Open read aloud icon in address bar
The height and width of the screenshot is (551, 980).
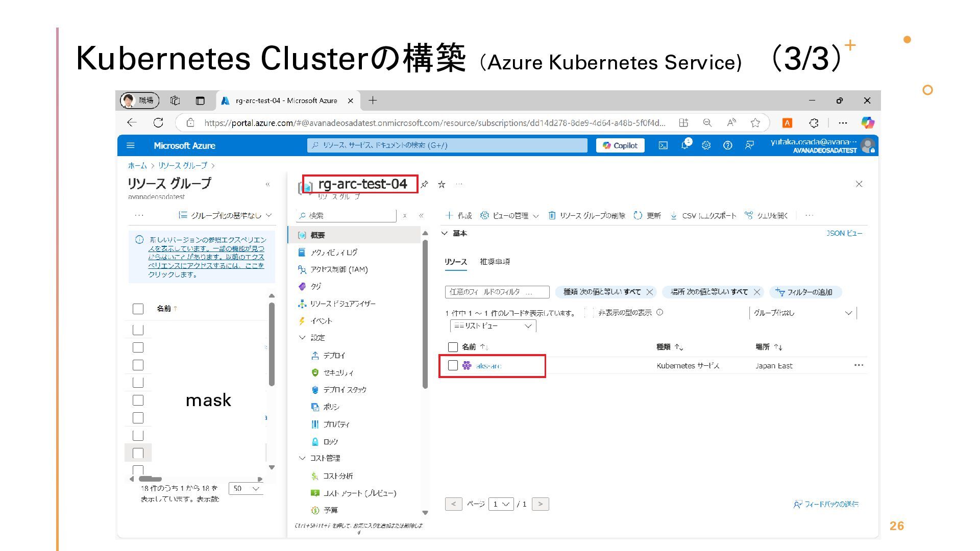[731, 122]
